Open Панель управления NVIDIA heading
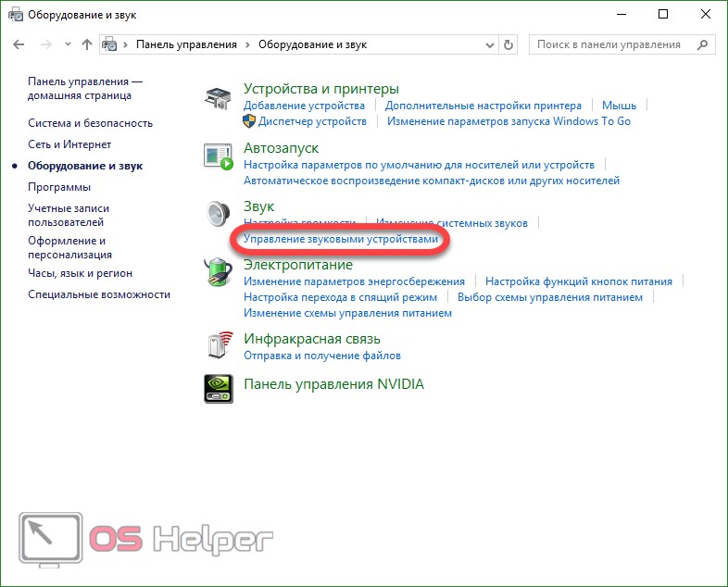The image size is (728, 587). click(333, 384)
